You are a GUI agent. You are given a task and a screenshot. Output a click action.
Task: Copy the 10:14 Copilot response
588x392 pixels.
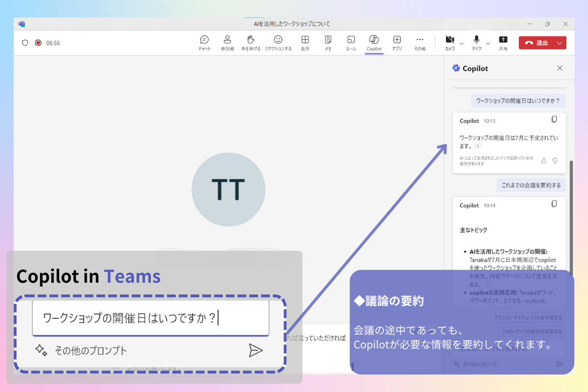(554, 203)
